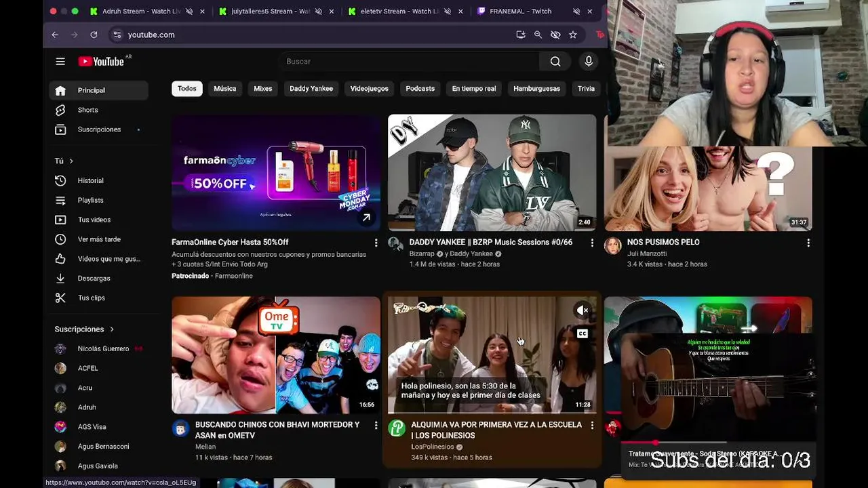Open Bizarrap channel avatar

point(396,245)
